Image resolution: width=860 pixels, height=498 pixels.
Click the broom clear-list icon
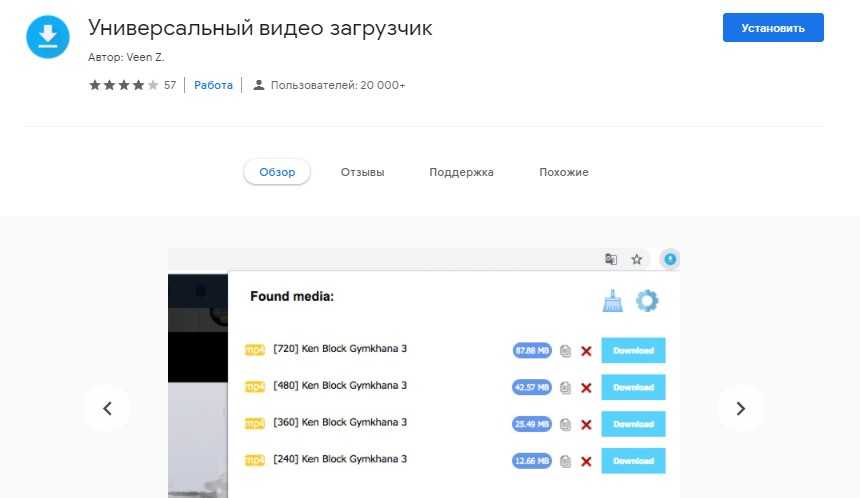(x=612, y=300)
